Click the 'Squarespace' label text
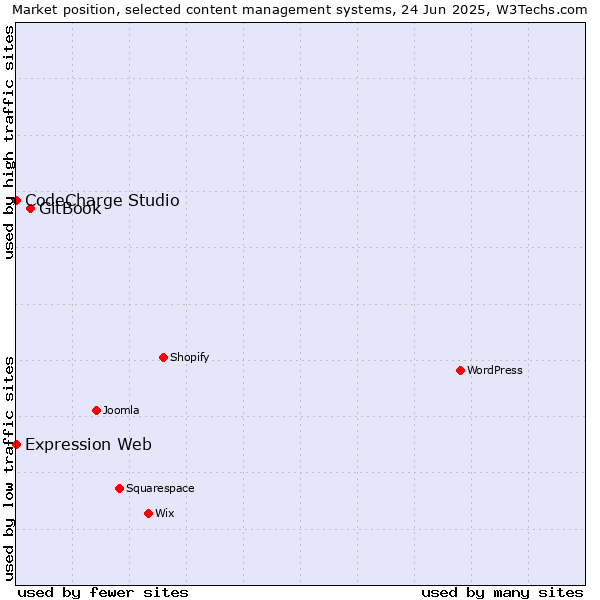Screen dimensions: 600x600 pyautogui.click(x=160, y=489)
